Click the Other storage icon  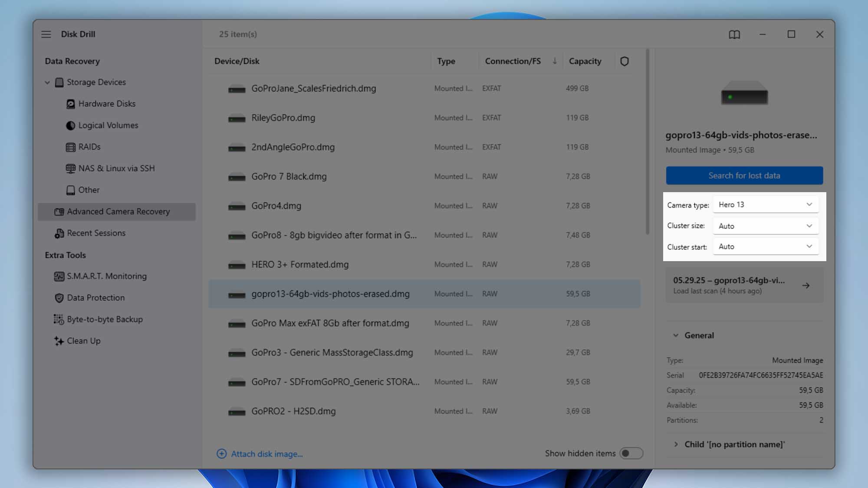(x=70, y=190)
